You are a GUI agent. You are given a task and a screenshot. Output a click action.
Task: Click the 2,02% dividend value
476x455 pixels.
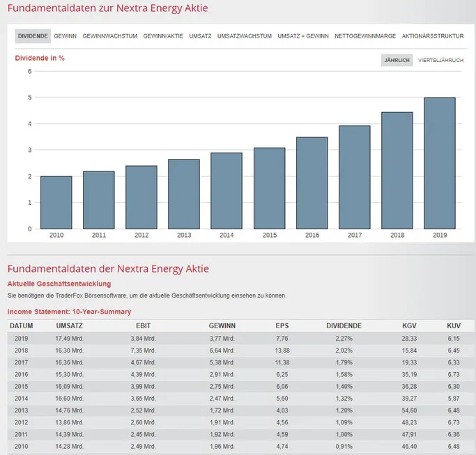click(344, 350)
